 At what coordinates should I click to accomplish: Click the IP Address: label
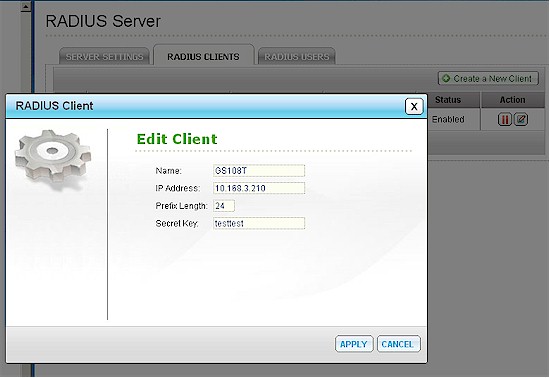[177, 188]
